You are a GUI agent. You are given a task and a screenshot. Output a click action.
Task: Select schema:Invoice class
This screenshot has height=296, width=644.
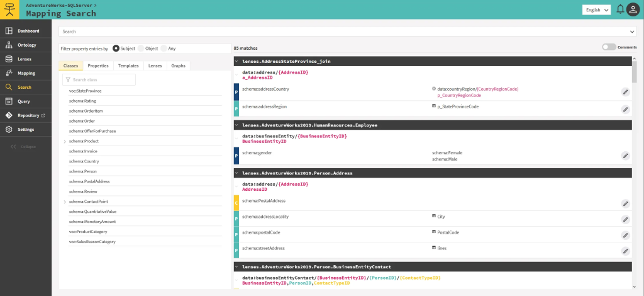pyautogui.click(x=84, y=151)
